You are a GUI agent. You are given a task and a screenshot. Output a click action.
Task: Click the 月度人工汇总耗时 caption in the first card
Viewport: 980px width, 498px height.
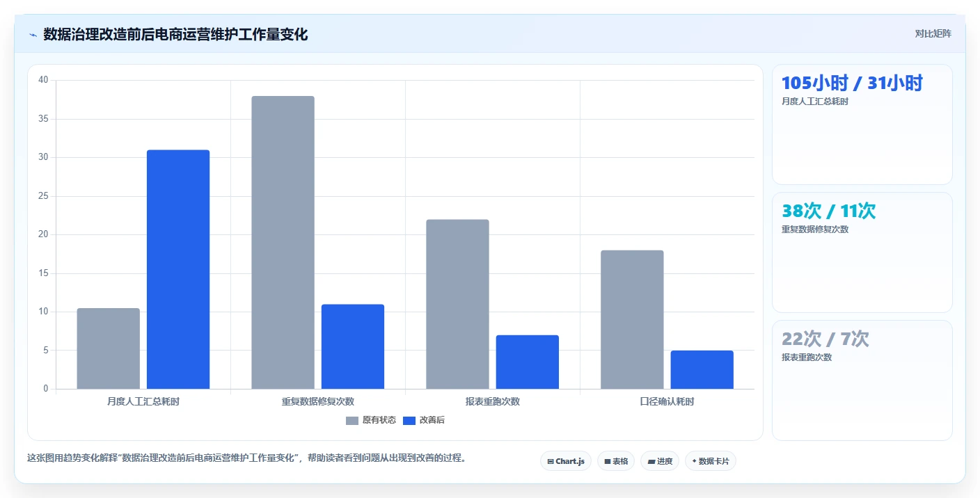click(815, 102)
